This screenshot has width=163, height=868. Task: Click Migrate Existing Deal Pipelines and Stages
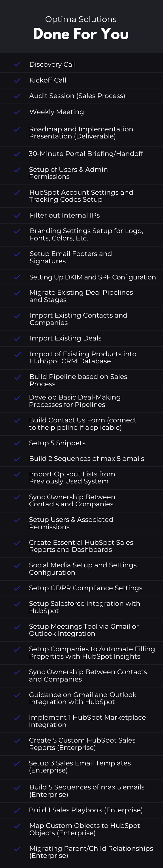81,296
